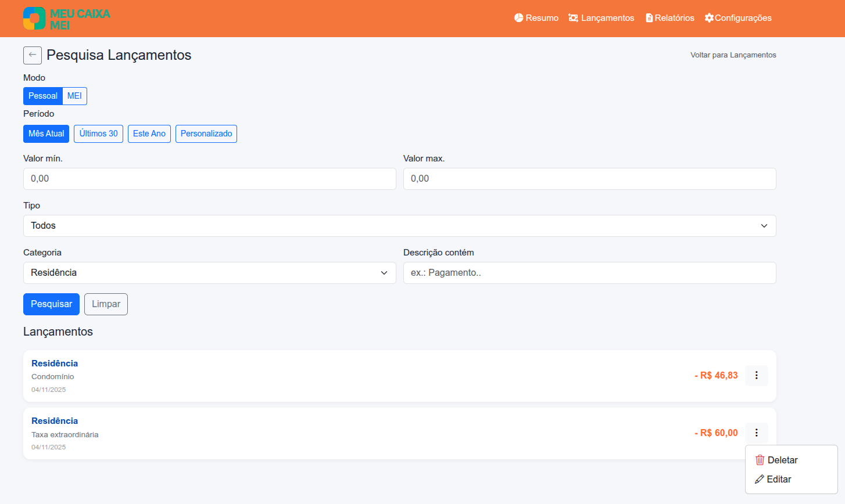Open Configurações with the gear icon
Image resolution: width=845 pixels, height=504 pixels.
tap(738, 18)
